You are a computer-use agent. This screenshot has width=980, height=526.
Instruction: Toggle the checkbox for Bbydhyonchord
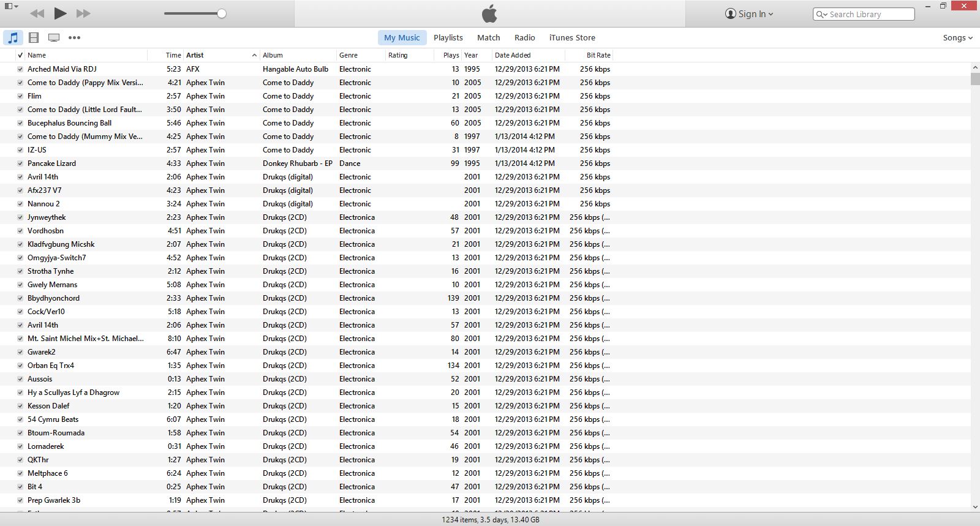[x=20, y=298]
